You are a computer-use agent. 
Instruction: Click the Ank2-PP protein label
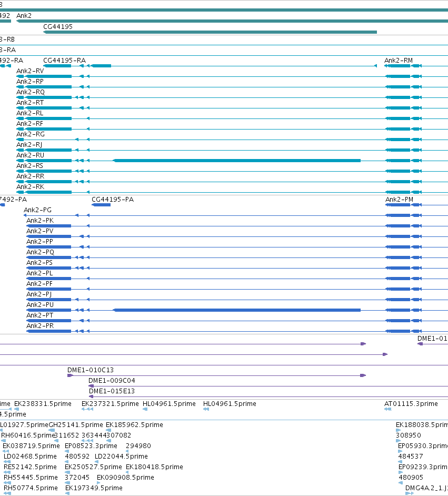pos(39,241)
